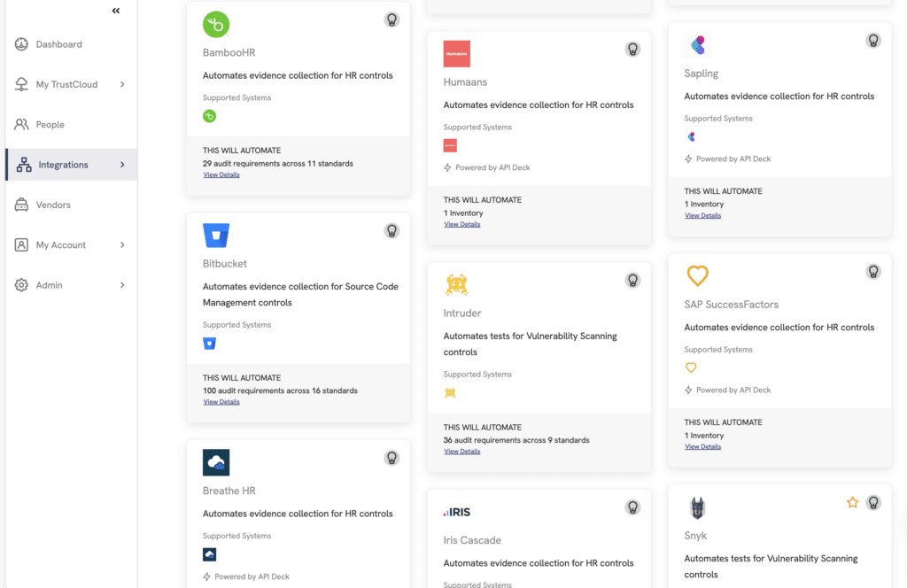Open View Details on Intruder card
The width and height of the screenshot is (907, 588).
(x=462, y=452)
